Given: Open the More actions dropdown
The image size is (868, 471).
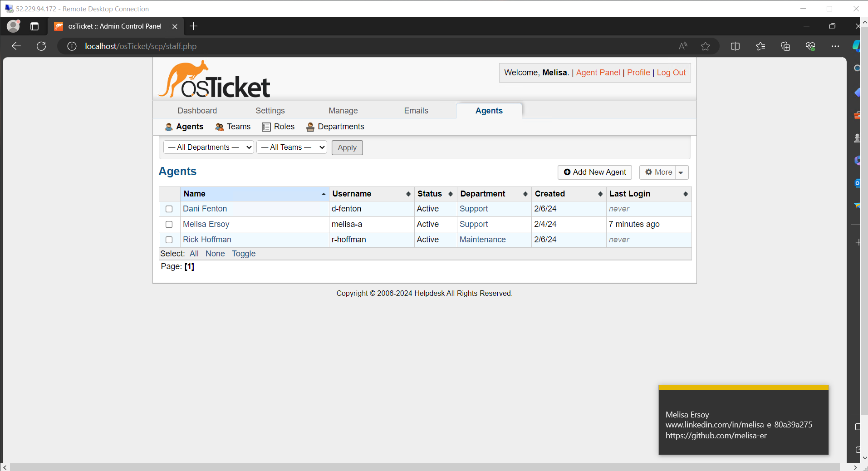Looking at the screenshot, I should point(664,172).
